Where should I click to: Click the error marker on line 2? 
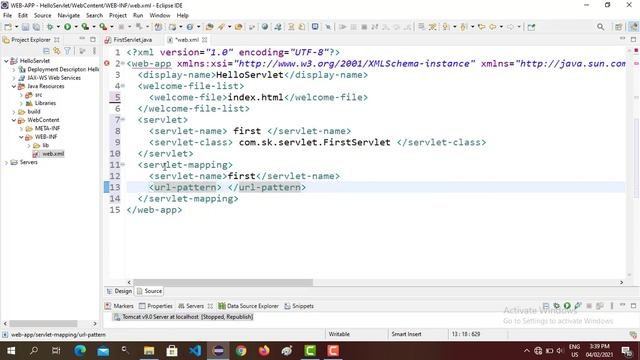[x=107, y=63]
